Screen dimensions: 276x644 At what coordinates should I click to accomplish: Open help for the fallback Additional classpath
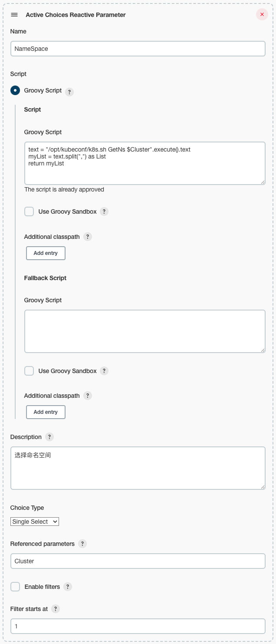(x=87, y=396)
